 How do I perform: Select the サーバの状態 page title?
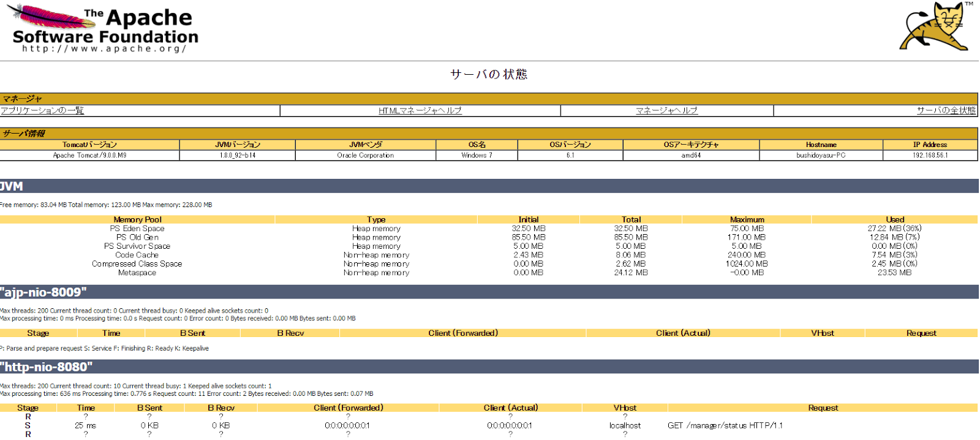(x=489, y=74)
